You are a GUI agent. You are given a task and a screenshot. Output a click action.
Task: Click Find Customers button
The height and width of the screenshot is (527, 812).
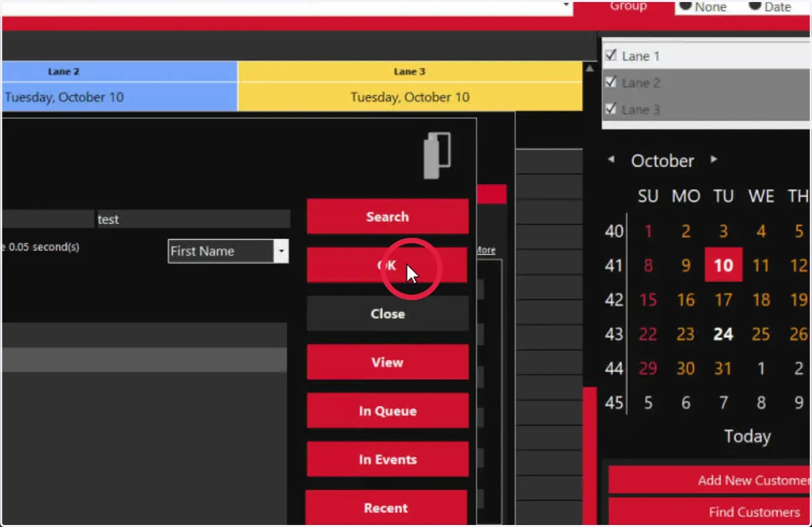[710, 512]
